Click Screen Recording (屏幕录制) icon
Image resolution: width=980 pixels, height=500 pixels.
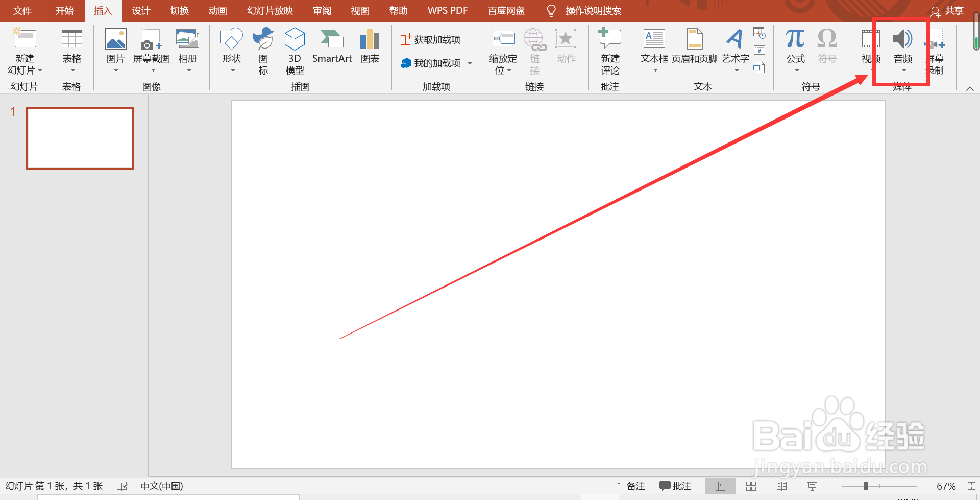pyautogui.click(x=935, y=39)
